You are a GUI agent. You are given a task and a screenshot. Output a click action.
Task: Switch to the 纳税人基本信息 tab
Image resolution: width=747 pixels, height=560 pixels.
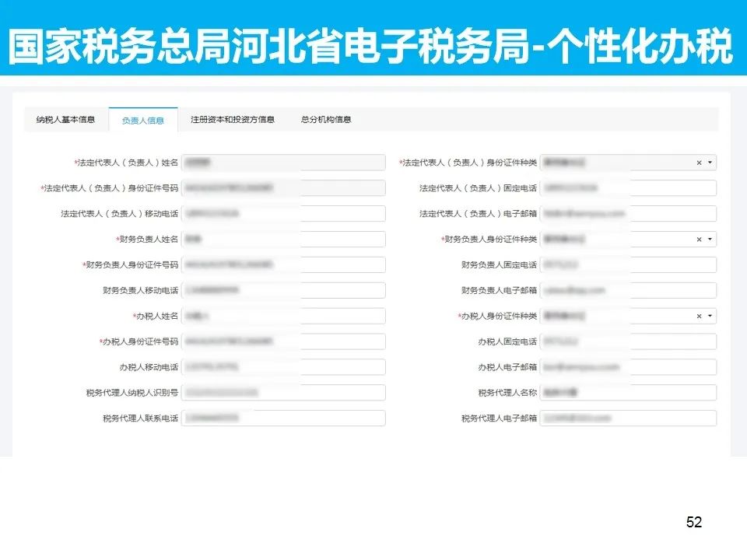click(x=65, y=120)
